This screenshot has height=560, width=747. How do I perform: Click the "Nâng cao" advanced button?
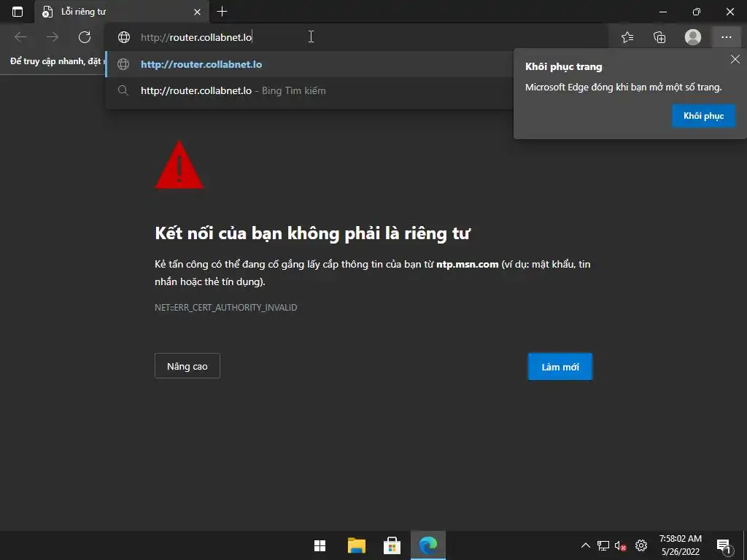tap(187, 366)
